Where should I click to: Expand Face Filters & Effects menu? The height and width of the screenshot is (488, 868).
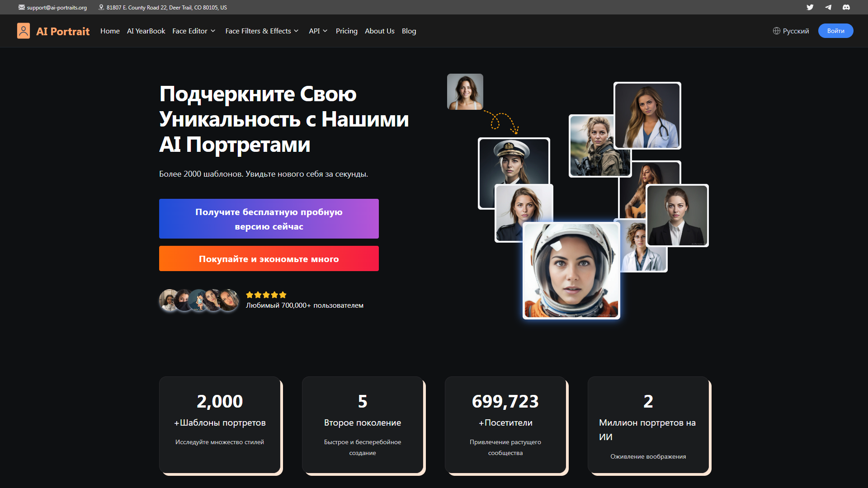pyautogui.click(x=262, y=31)
